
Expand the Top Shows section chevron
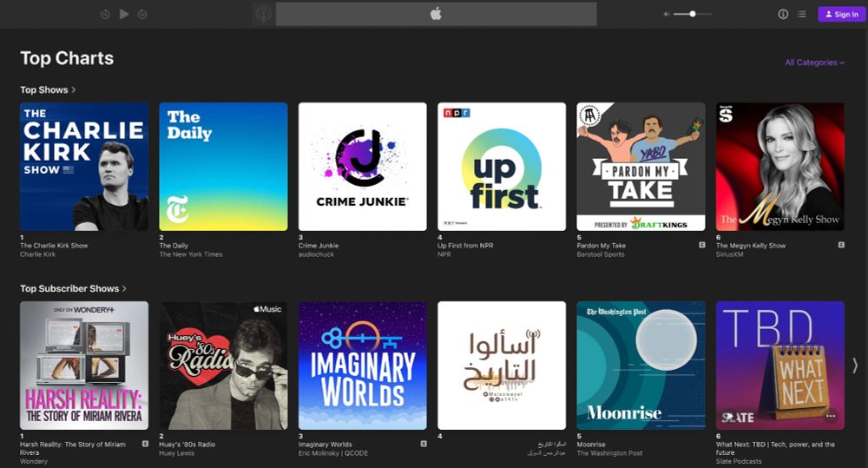(74, 89)
